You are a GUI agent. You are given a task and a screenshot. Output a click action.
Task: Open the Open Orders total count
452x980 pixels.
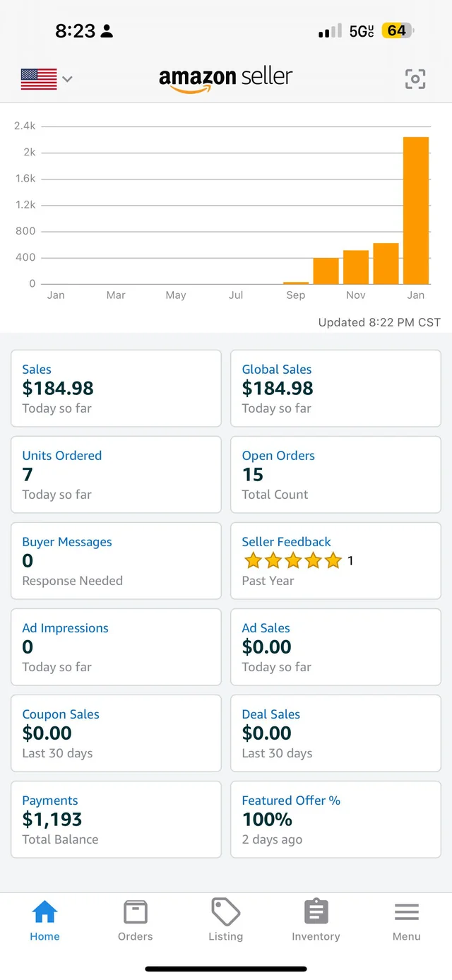coord(335,475)
